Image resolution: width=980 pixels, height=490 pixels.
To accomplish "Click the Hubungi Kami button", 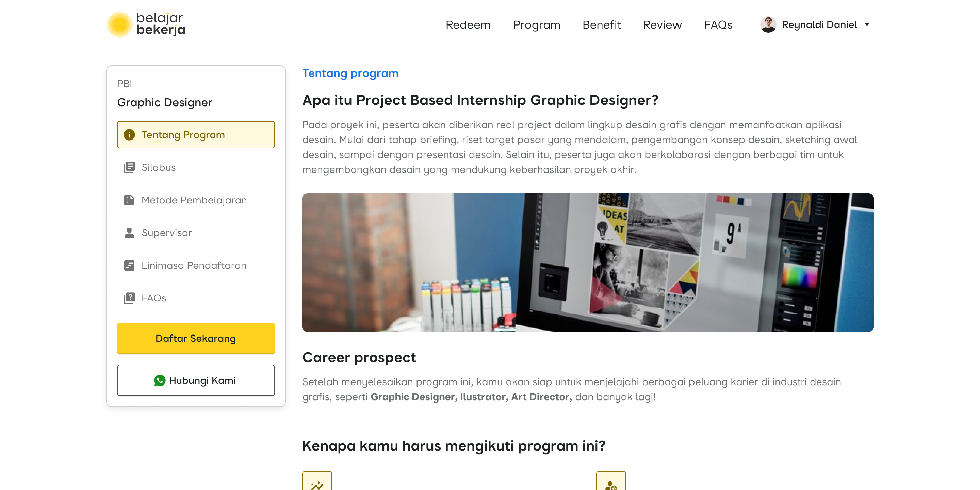I will (x=196, y=380).
